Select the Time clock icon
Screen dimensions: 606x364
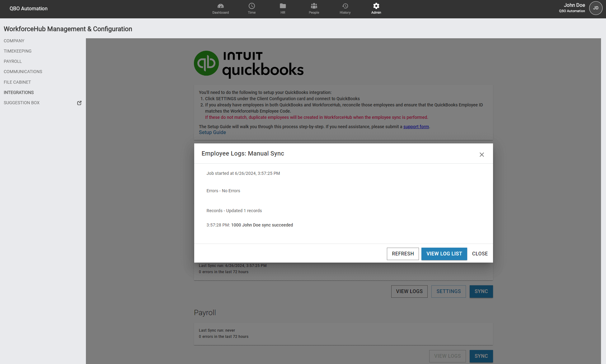coord(251,8)
